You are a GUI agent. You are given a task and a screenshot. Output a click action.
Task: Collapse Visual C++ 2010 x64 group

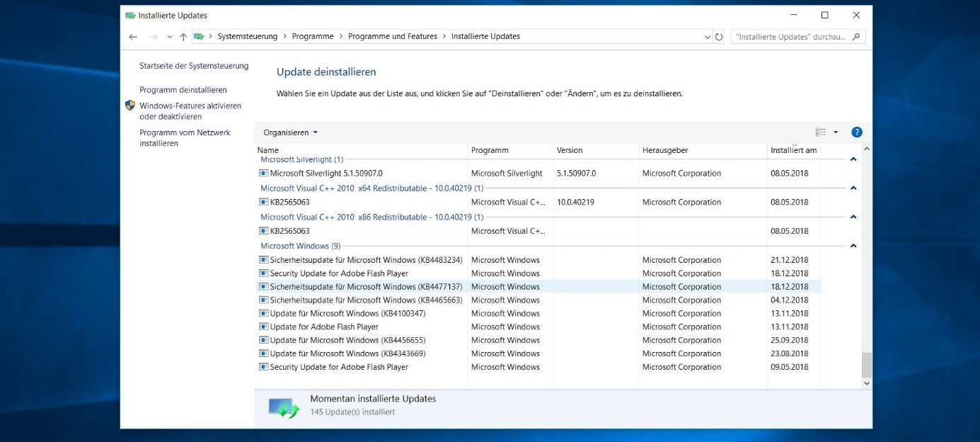tap(853, 188)
